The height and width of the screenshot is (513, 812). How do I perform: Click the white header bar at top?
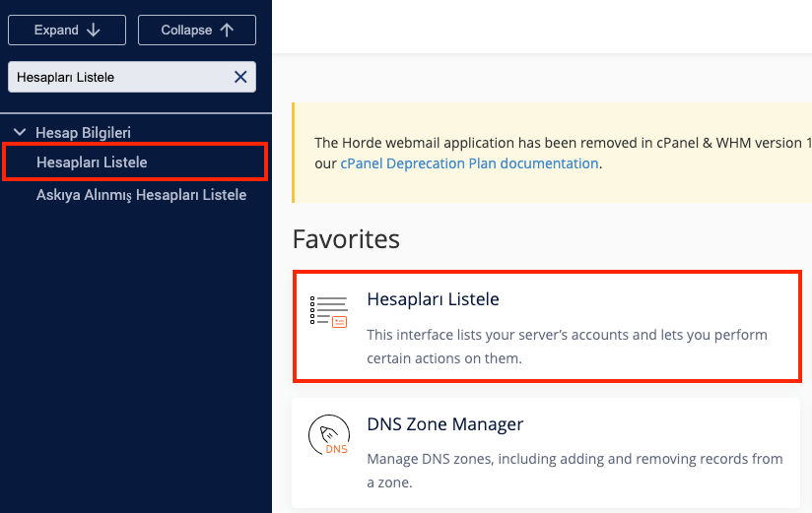(542, 26)
